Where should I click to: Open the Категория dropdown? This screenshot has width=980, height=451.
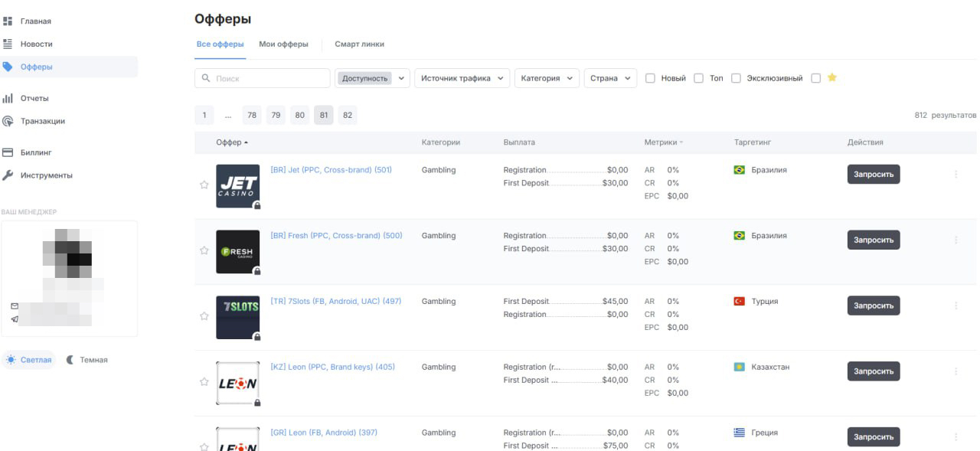tap(547, 78)
